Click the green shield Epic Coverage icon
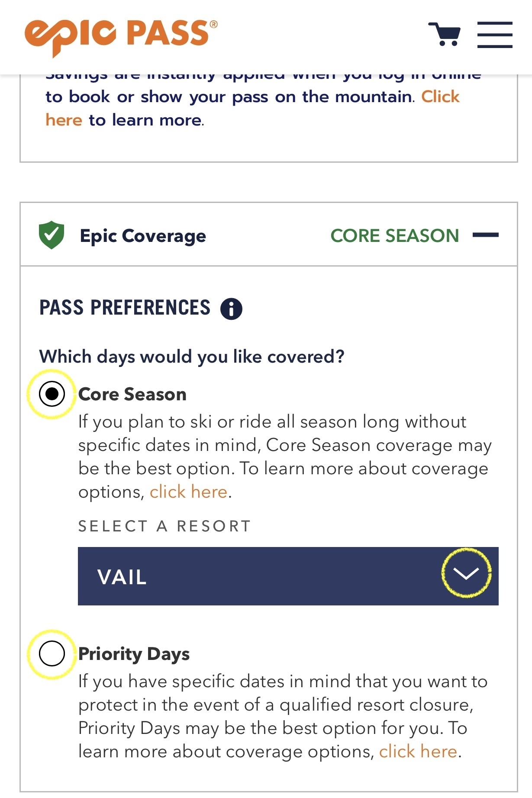 point(52,235)
